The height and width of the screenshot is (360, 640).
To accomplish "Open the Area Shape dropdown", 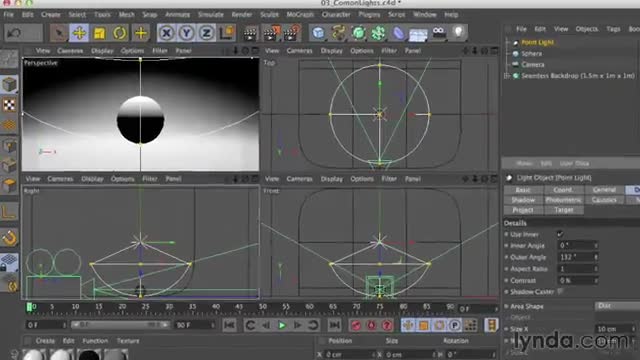I will (x=617, y=306).
